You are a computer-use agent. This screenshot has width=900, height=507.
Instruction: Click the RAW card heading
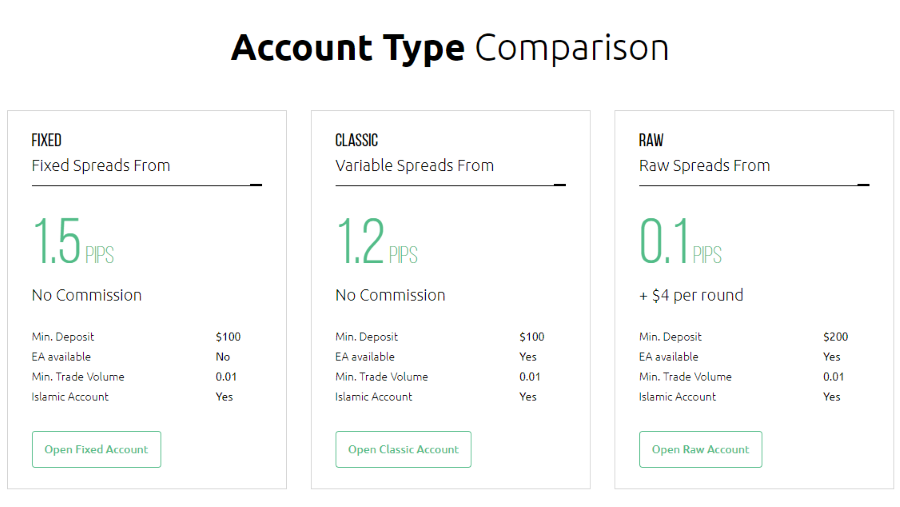pyautogui.click(x=651, y=140)
